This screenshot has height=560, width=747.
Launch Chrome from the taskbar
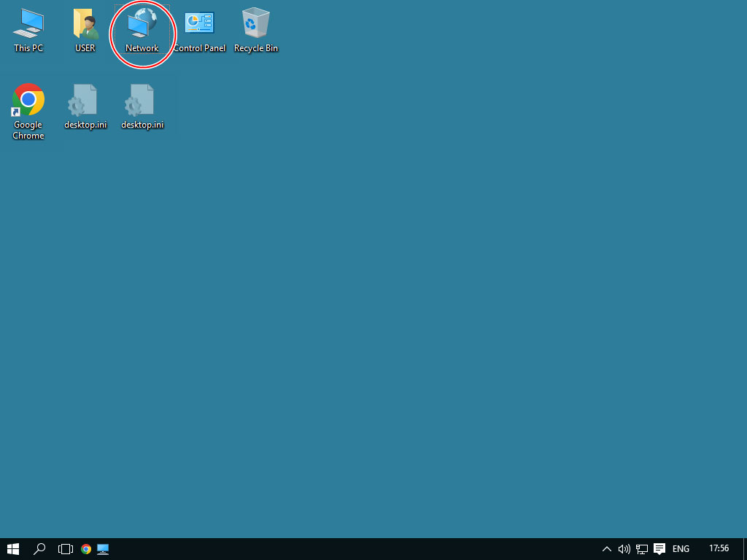click(x=86, y=549)
